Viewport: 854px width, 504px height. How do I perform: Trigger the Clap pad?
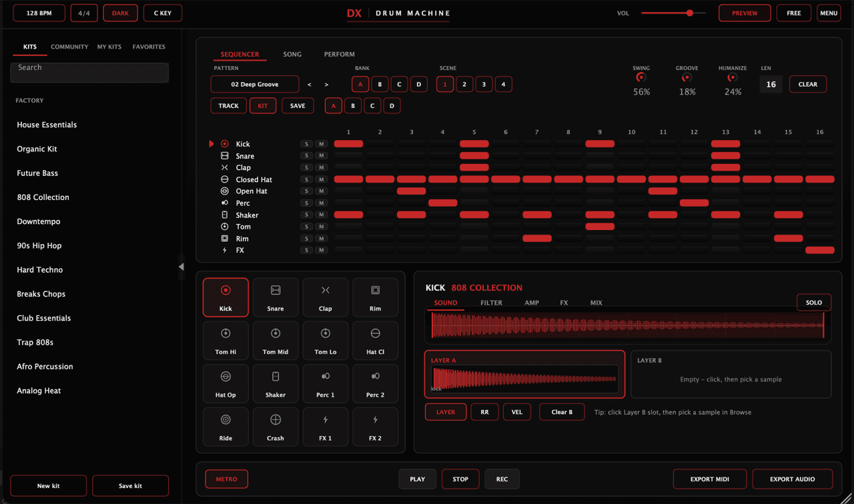coord(326,297)
